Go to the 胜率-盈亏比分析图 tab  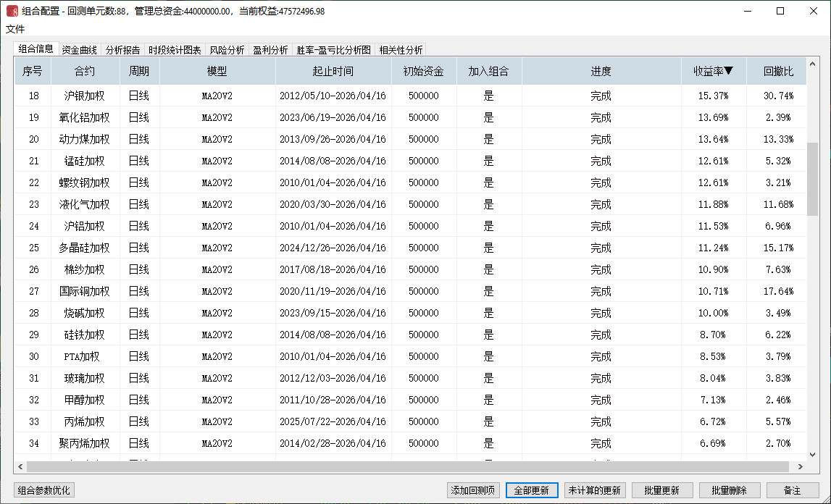click(333, 50)
